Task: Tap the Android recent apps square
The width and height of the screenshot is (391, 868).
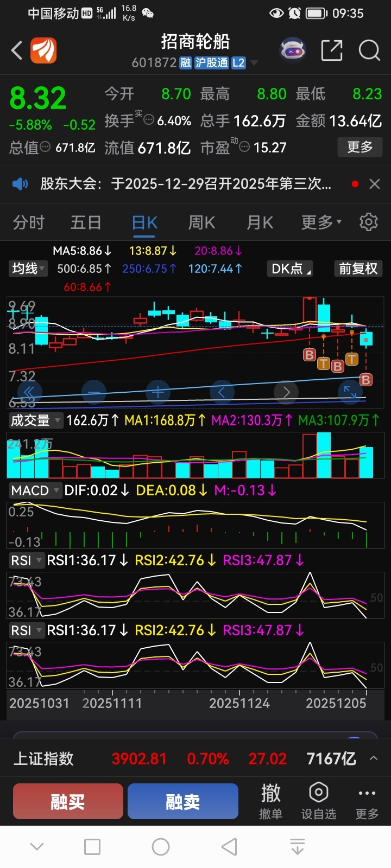Action: [92, 846]
